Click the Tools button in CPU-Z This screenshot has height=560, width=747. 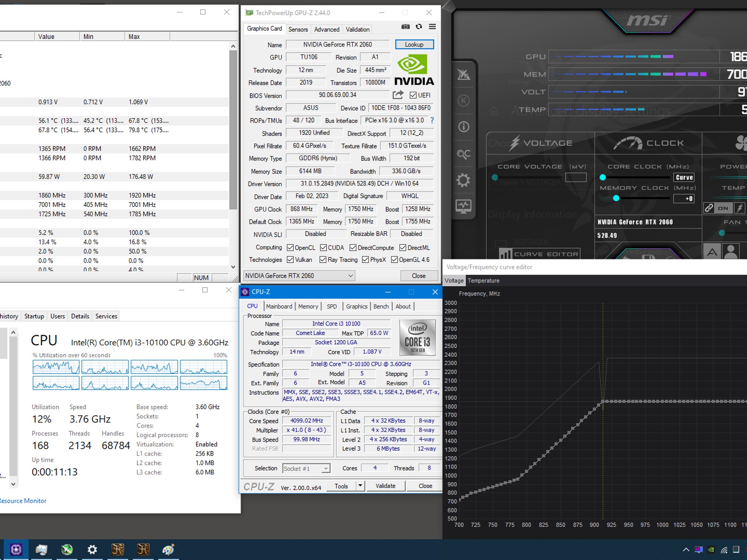click(341, 486)
